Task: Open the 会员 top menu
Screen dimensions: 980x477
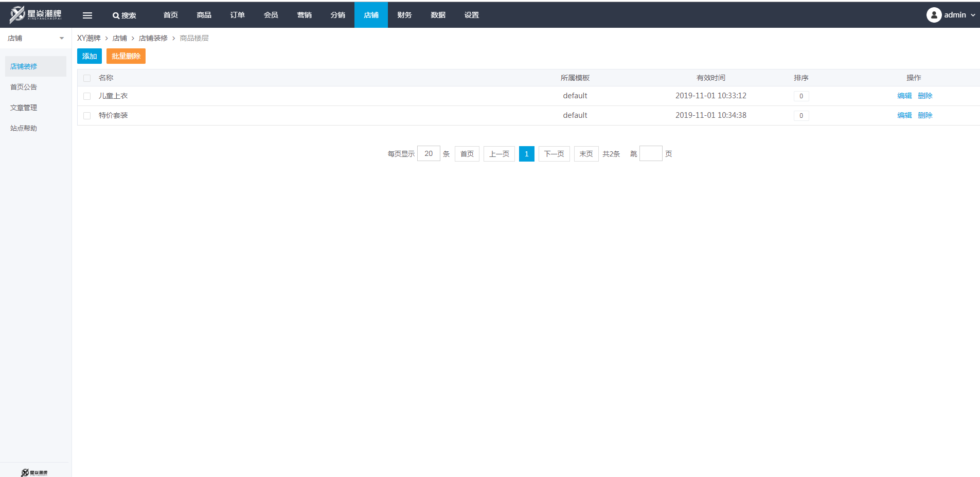Action: coord(271,15)
